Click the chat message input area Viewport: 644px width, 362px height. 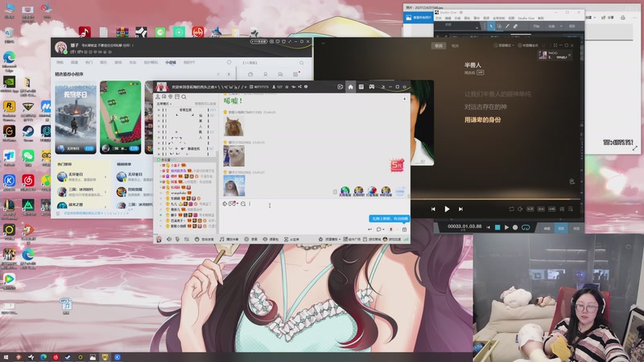click(x=314, y=216)
